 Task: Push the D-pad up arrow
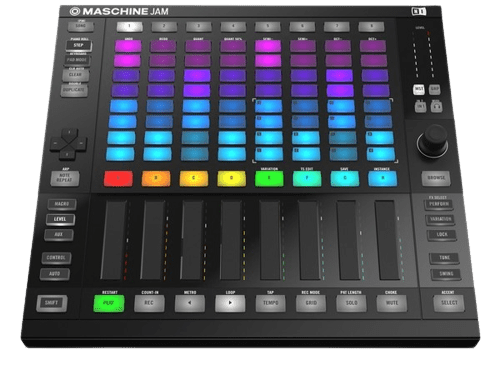point(69,133)
